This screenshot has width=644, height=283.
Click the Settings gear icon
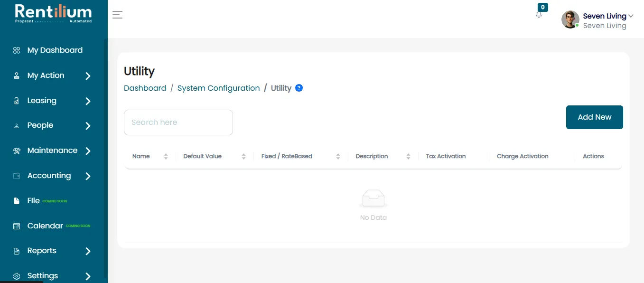point(17,276)
